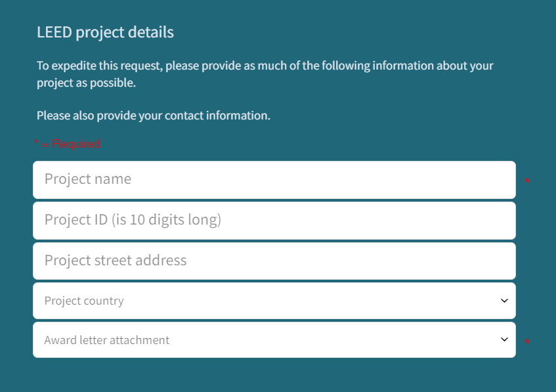Click the red Required legend text

75,144
